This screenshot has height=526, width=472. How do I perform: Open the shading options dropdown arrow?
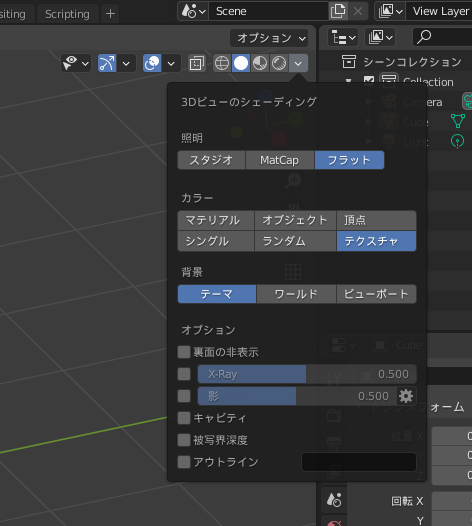click(x=298, y=63)
